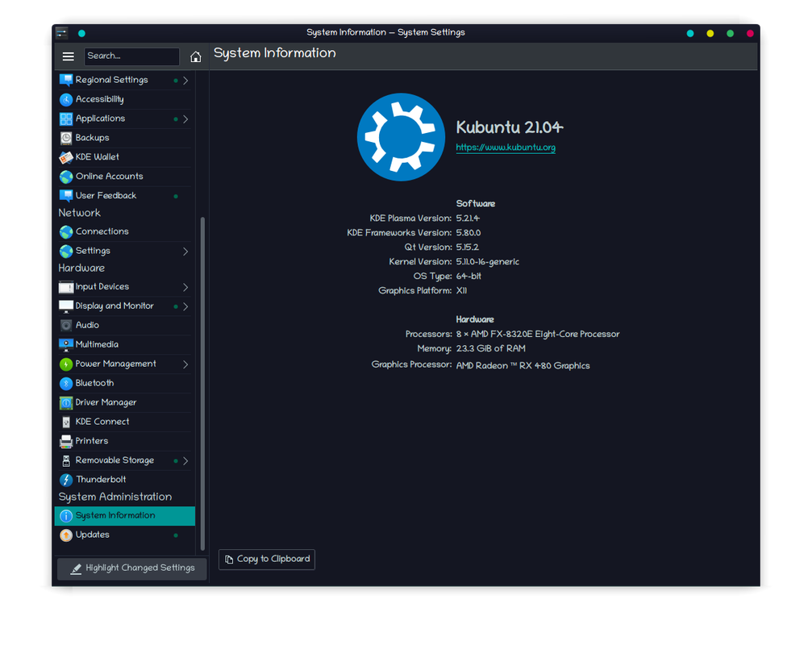
Task: Click the Multimedia icon
Action: click(x=66, y=345)
